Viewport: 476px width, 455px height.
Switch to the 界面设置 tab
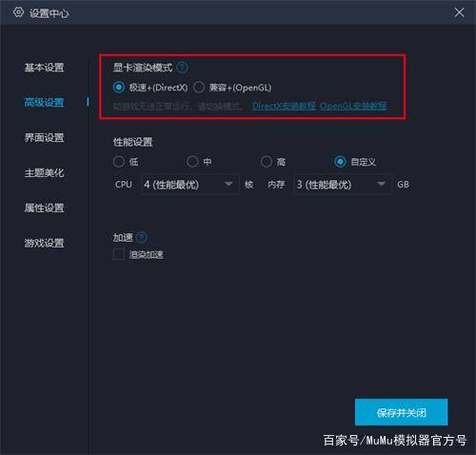(44, 138)
